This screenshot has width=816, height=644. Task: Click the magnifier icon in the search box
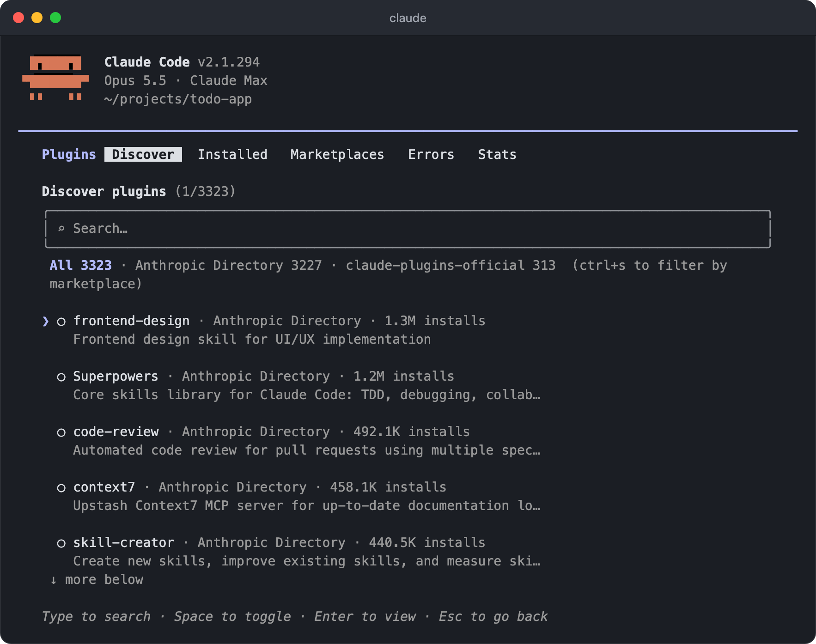pos(61,228)
